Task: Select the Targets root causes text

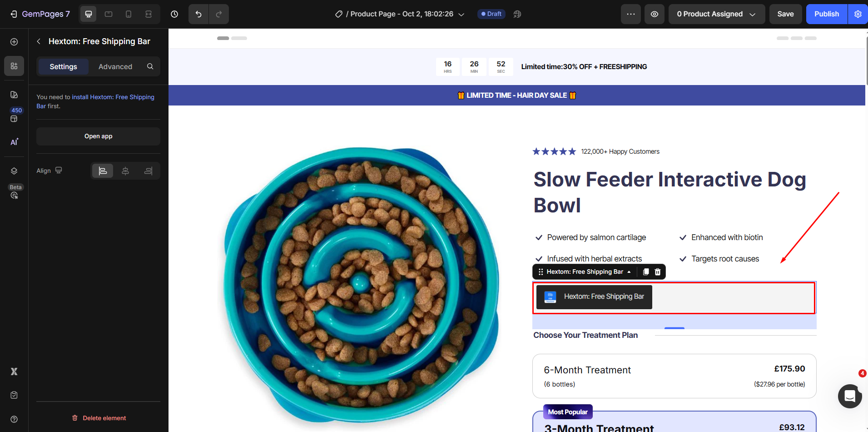Action: pyautogui.click(x=725, y=259)
